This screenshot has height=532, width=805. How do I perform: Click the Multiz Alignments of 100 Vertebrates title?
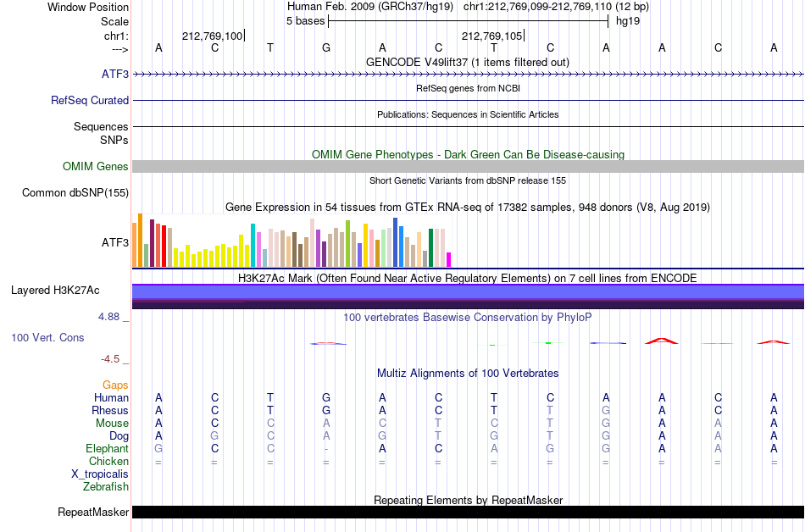coord(468,373)
